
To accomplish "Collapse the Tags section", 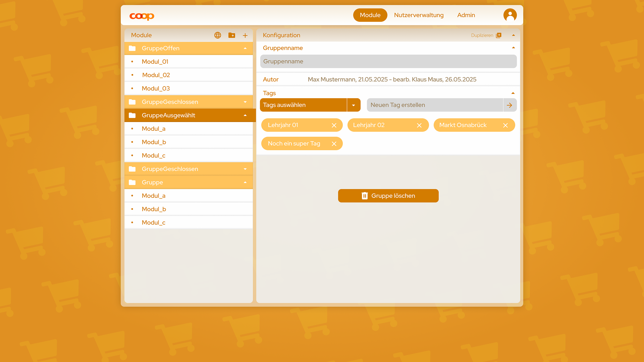I will [513, 93].
